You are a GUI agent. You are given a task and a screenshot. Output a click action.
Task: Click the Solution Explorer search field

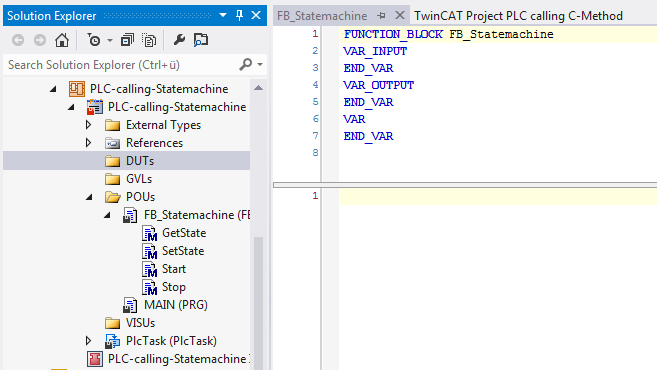[122, 65]
